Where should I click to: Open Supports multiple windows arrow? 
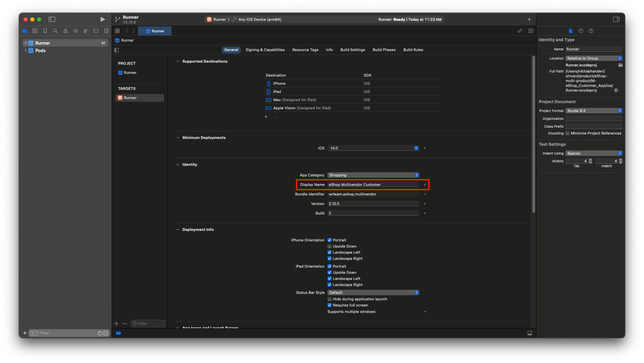tap(425, 312)
